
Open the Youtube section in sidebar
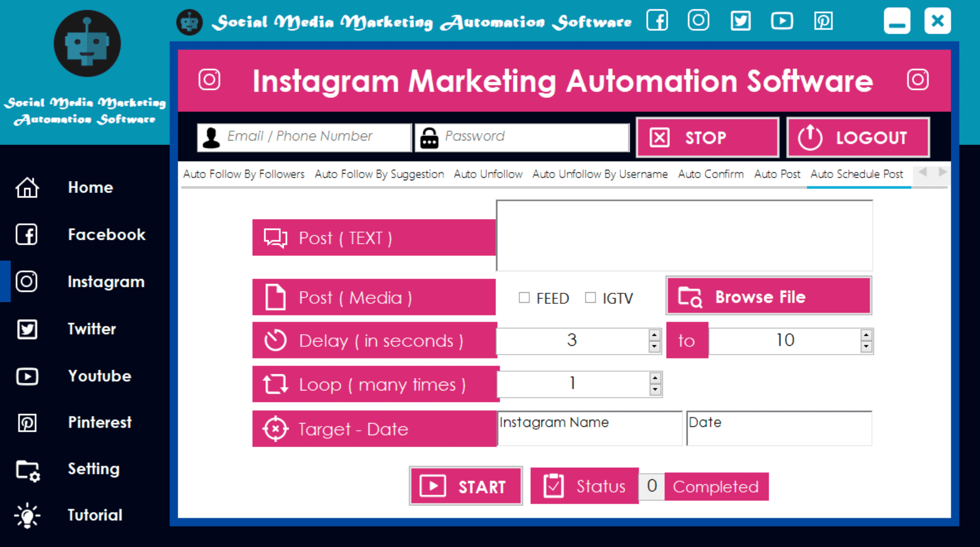tap(99, 376)
